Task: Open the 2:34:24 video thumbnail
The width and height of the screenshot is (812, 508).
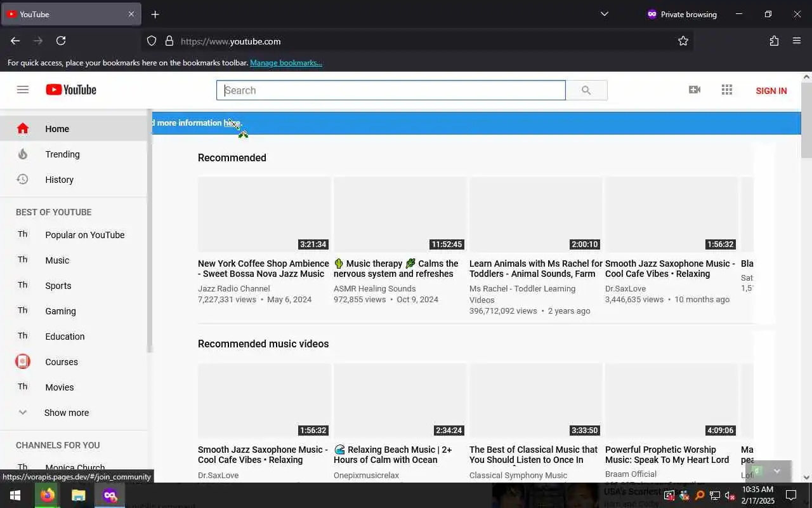Action: pos(400,401)
